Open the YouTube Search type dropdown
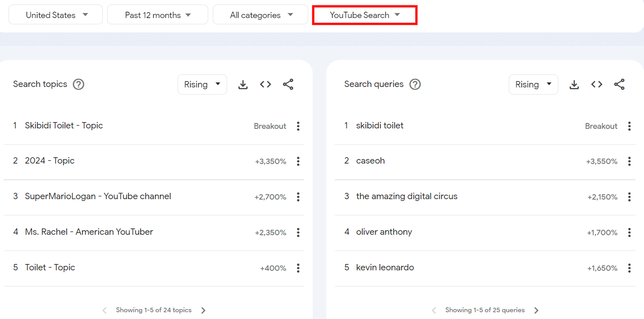This screenshot has width=644, height=319. click(364, 14)
